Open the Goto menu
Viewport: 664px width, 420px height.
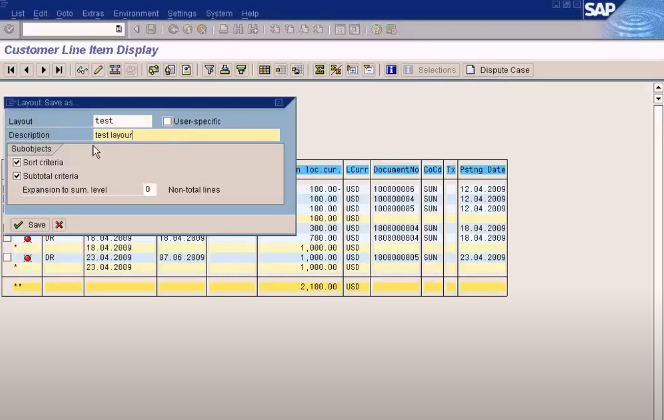pyautogui.click(x=64, y=14)
